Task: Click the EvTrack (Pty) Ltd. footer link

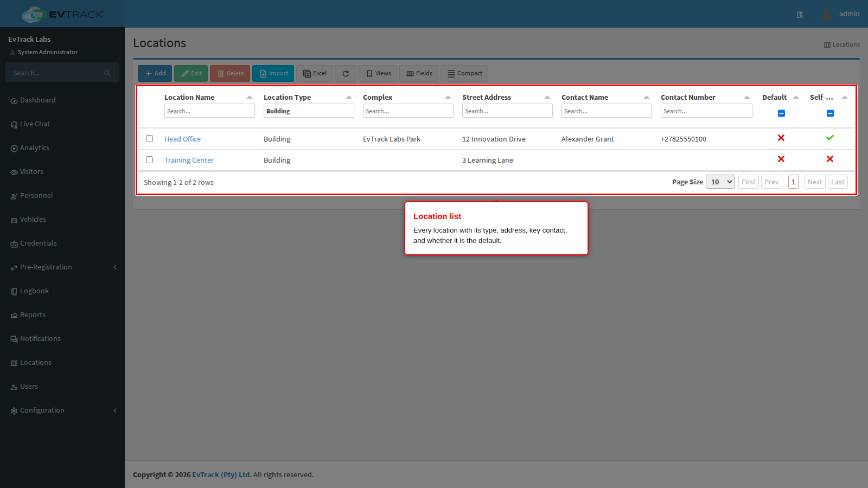Action: 222,474
